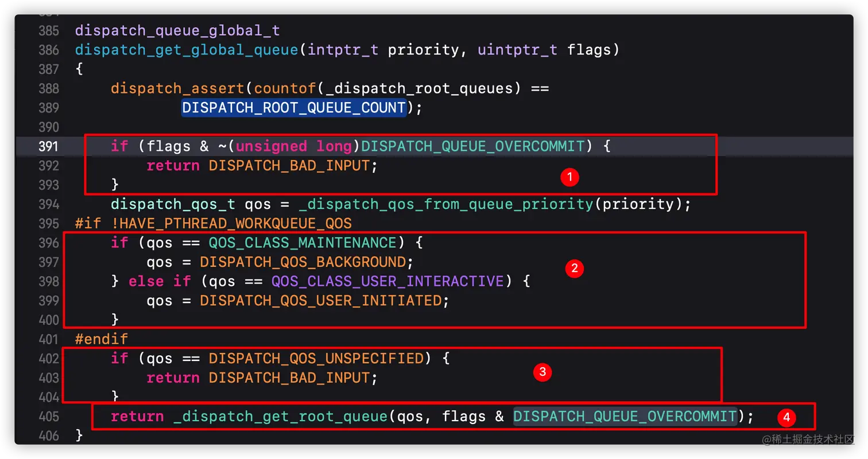Screen dimensions: 868x459
Task: Click DISPATCH_QUEUE_OVERCOMMIT on line 405
Action: tap(625, 417)
